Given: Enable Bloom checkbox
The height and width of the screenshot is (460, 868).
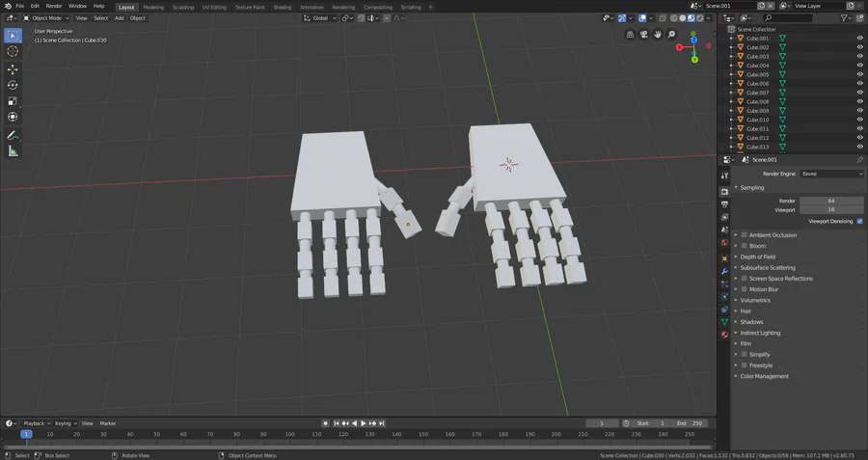Looking at the screenshot, I should coord(744,246).
